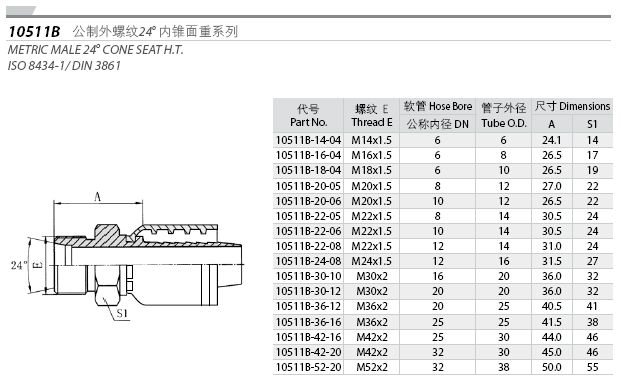
Task: Select part number 10511B-22-08
Action: pyautogui.click(x=309, y=246)
